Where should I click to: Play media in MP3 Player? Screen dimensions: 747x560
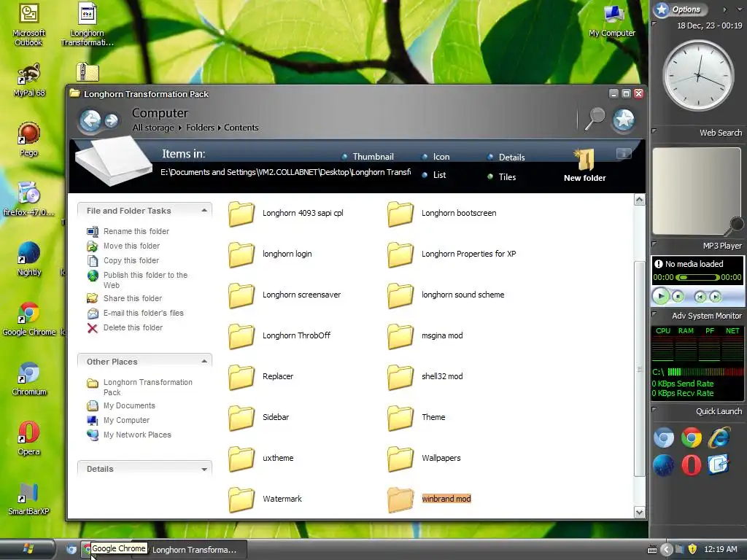660,296
